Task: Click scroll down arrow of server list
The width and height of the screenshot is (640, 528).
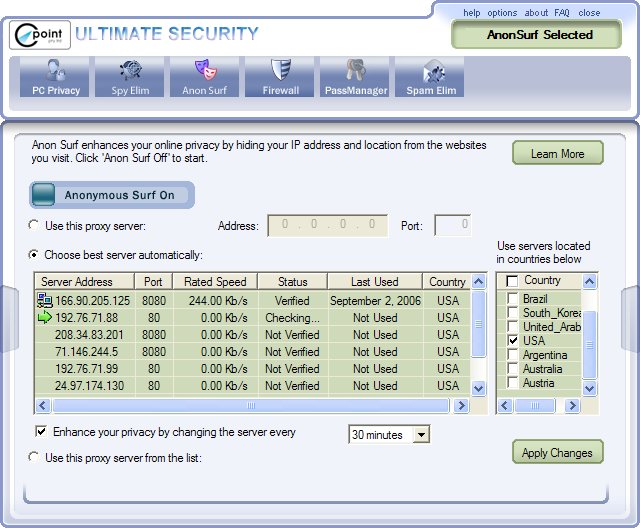Action: [x=478, y=388]
